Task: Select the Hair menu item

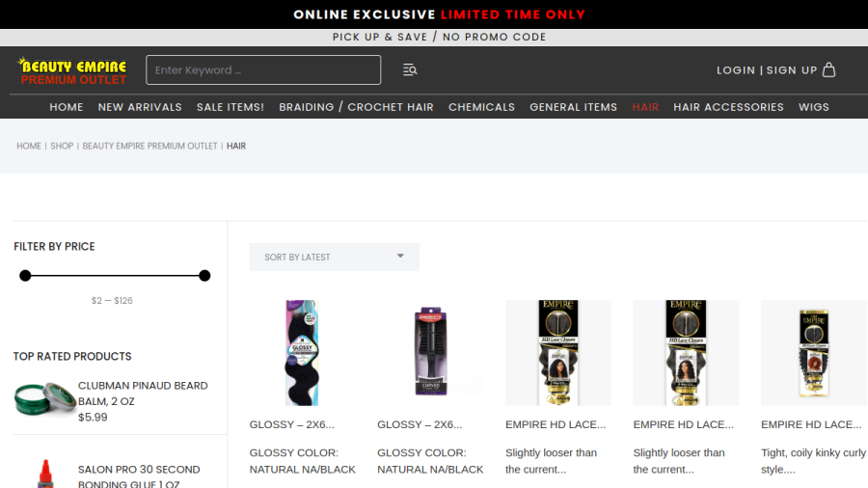Action: [x=645, y=107]
